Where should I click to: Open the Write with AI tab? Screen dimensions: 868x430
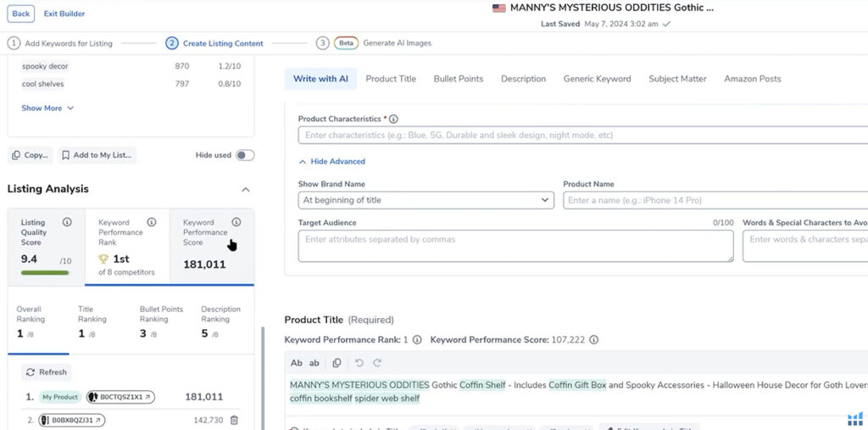coord(320,79)
